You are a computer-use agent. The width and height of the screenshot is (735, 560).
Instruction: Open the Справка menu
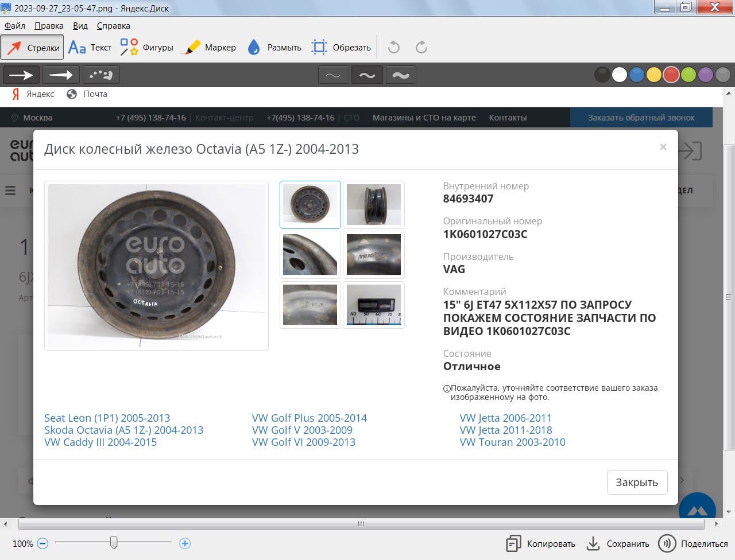pos(114,26)
